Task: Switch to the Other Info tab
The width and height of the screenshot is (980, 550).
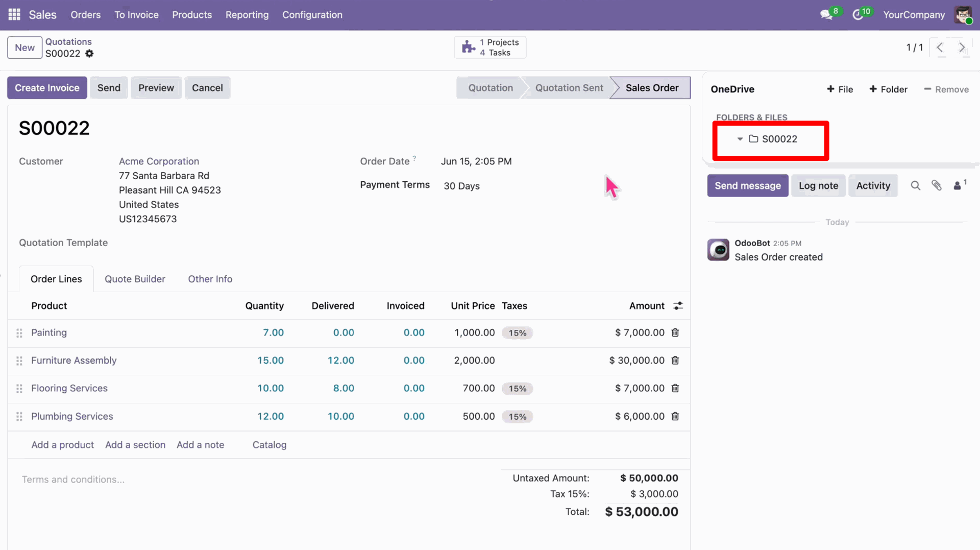Action: click(x=210, y=279)
